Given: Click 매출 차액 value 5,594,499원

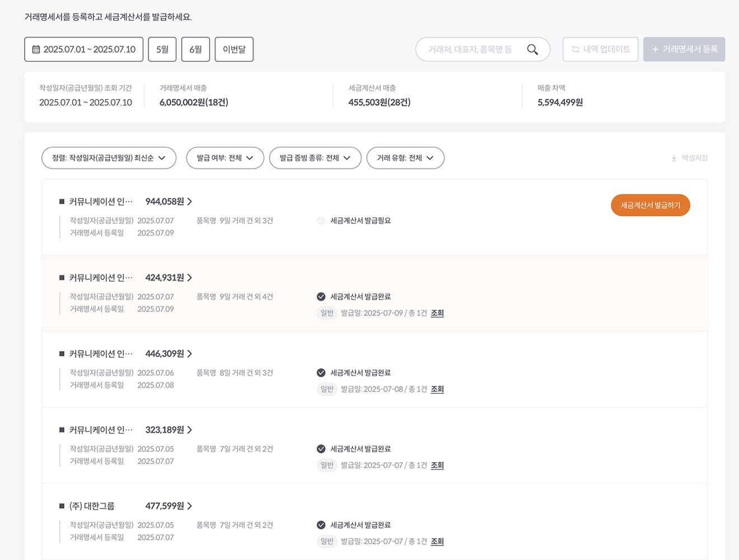Looking at the screenshot, I should point(560,102).
